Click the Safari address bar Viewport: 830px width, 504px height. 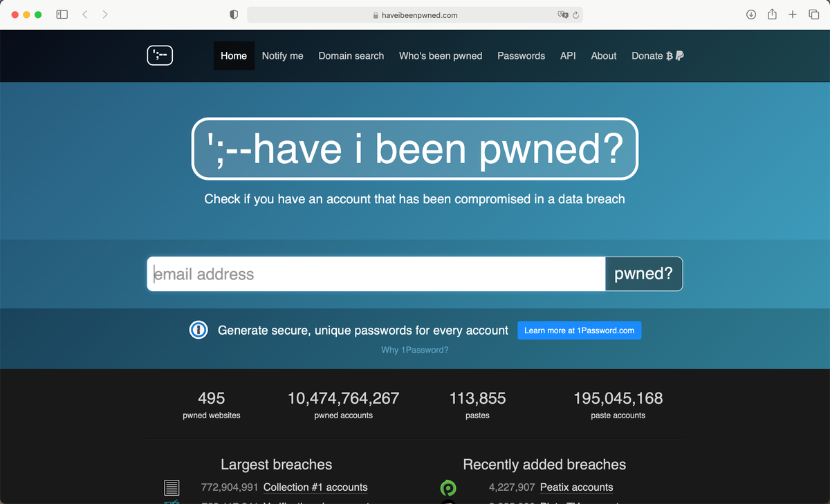point(415,15)
